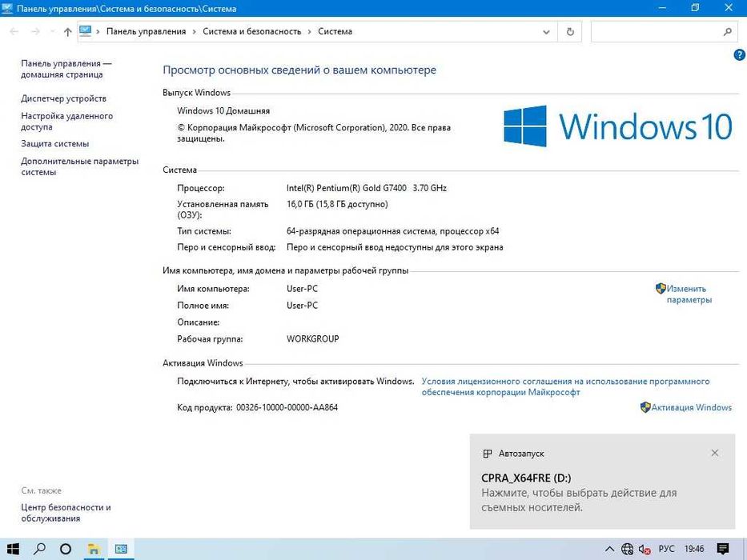Open File Explorer from the taskbar
Viewport: 747px width, 560px height.
tap(94, 549)
